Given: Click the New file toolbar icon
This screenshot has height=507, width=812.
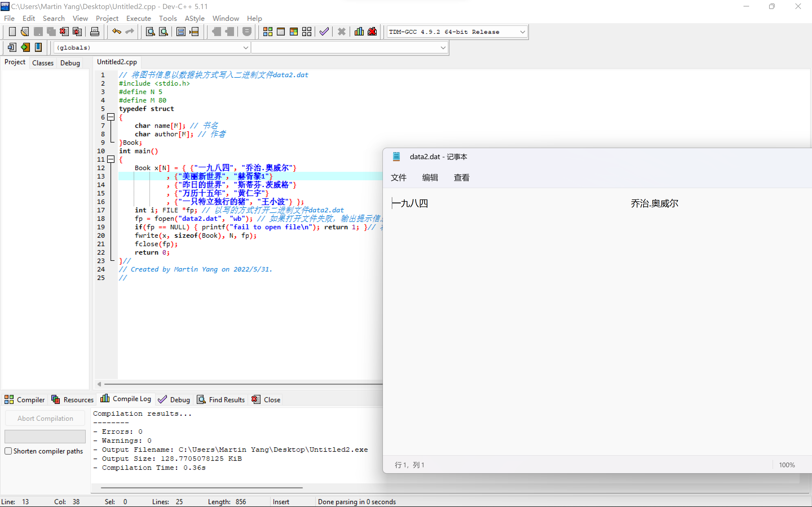Looking at the screenshot, I should (12, 32).
